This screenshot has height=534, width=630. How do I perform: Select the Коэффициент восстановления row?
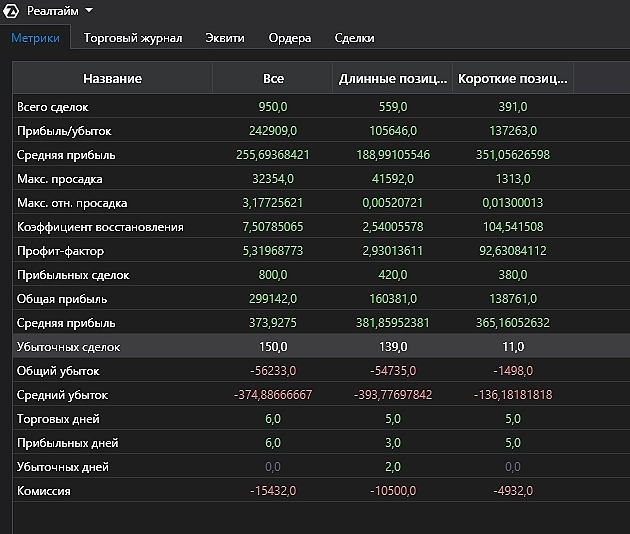100,227
